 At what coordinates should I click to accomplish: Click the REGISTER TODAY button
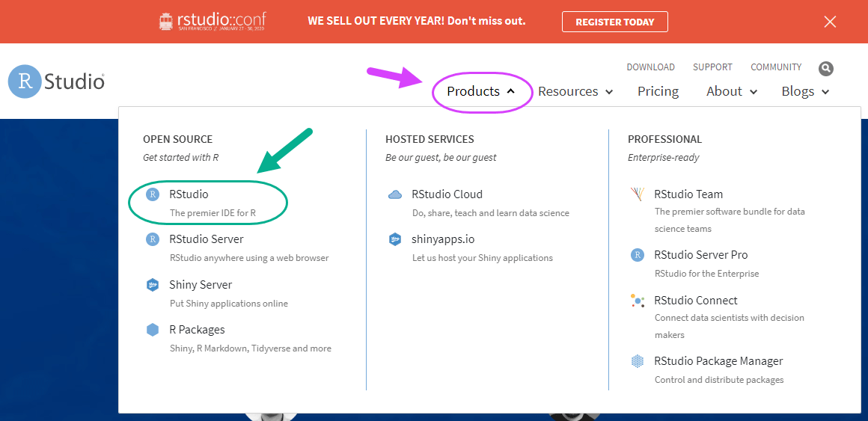tap(615, 22)
